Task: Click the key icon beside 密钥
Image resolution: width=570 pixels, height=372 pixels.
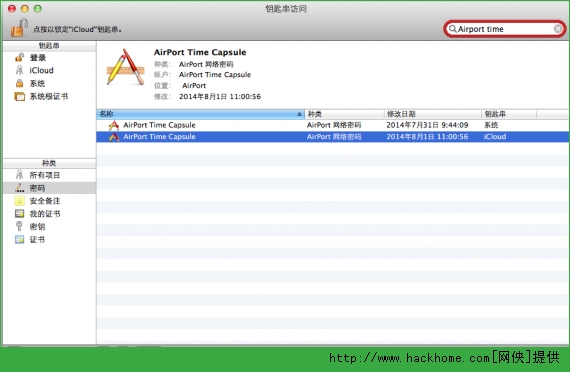Action: pos(19,226)
